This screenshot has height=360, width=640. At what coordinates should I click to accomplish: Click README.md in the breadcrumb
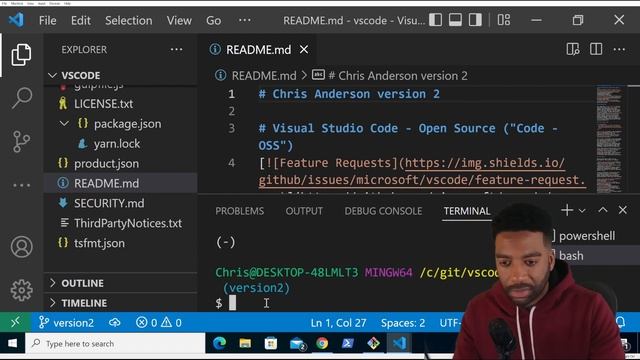coord(264,76)
